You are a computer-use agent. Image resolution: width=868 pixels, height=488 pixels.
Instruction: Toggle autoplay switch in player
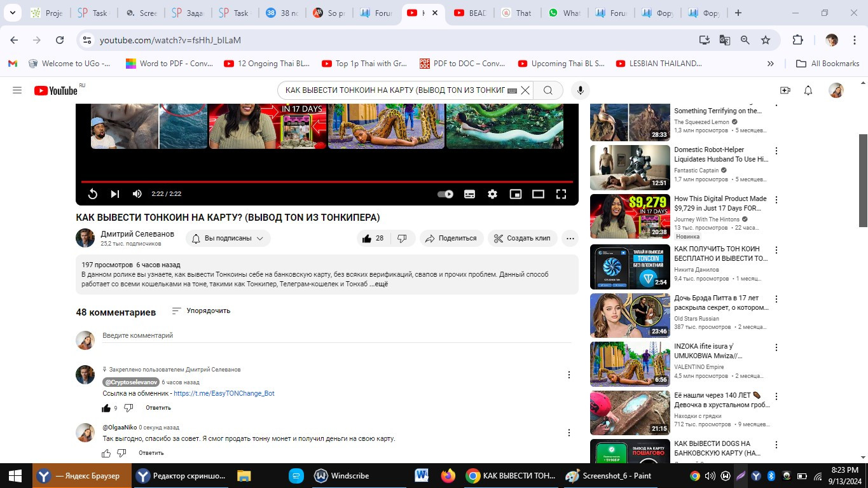click(x=446, y=194)
